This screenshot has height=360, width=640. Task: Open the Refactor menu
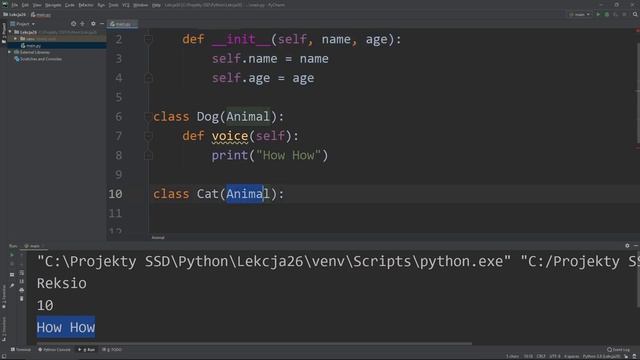(86, 5)
